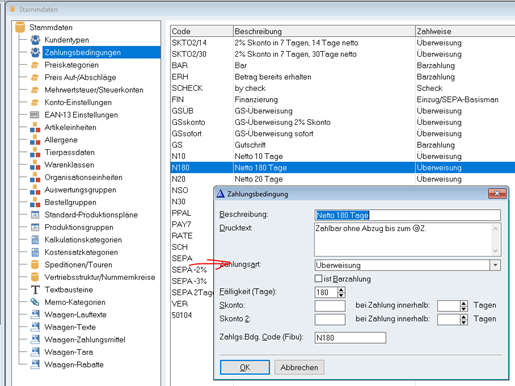The width and height of the screenshot is (515, 386).
Task: Select the SKTO2/30 row
Action: [x=343, y=54]
